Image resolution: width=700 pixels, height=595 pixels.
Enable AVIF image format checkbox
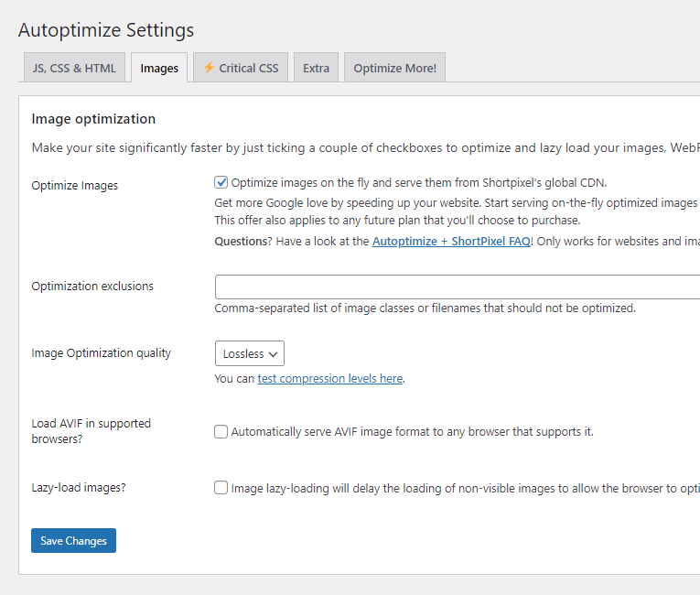[x=221, y=431]
